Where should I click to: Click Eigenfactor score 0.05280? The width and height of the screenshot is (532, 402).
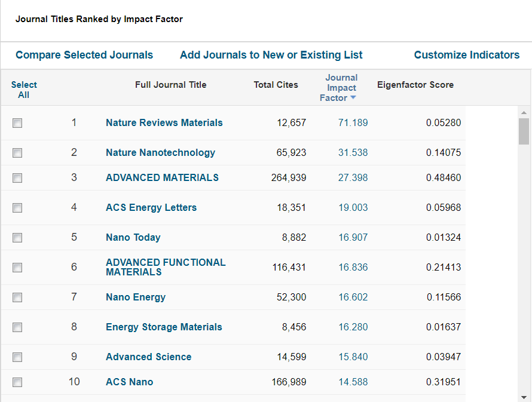pos(444,122)
